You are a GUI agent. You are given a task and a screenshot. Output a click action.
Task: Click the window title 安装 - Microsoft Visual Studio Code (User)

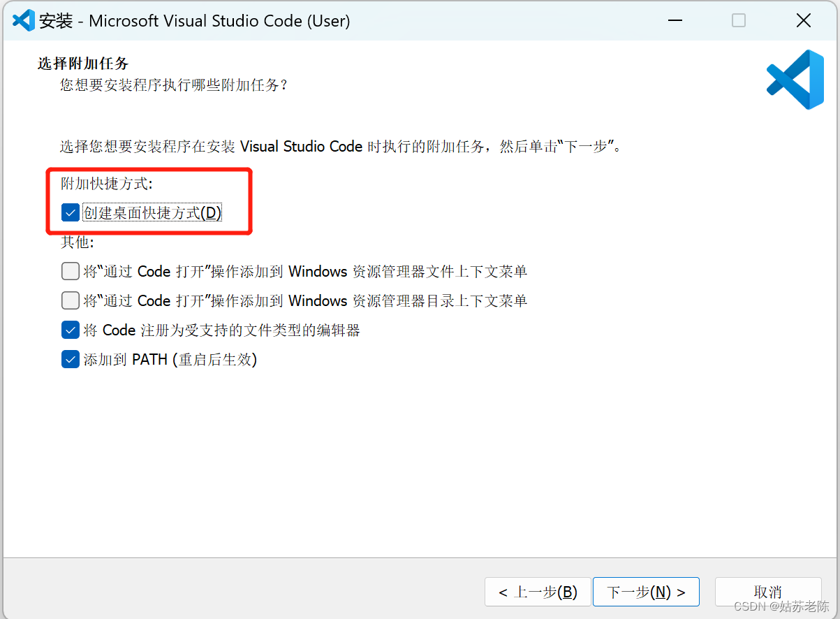[195, 21]
